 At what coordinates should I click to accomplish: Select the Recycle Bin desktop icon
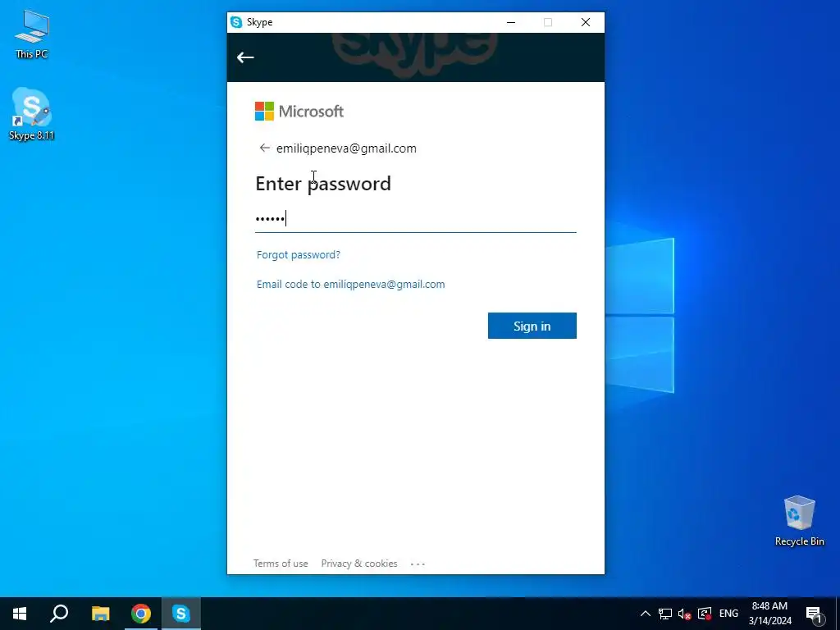[x=799, y=521]
